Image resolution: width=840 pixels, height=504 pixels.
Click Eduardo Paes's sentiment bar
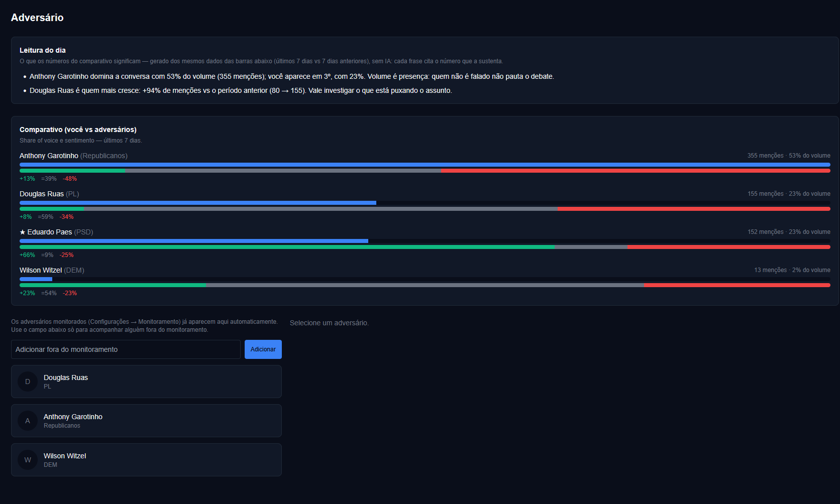point(425,247)
